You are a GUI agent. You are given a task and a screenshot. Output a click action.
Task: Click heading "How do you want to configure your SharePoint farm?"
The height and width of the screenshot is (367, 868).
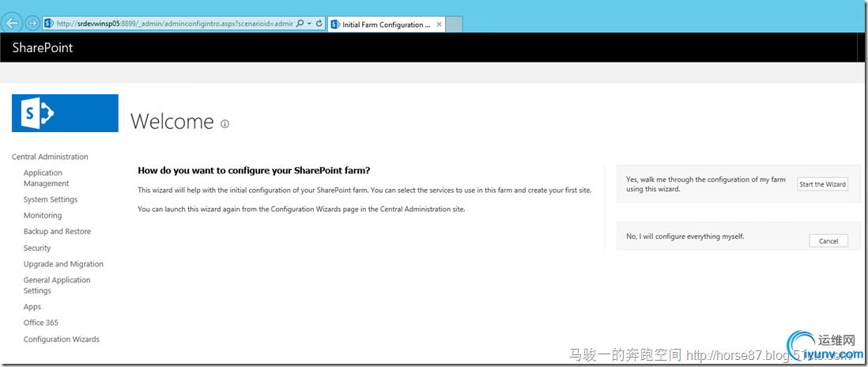[x=254, y=169]
